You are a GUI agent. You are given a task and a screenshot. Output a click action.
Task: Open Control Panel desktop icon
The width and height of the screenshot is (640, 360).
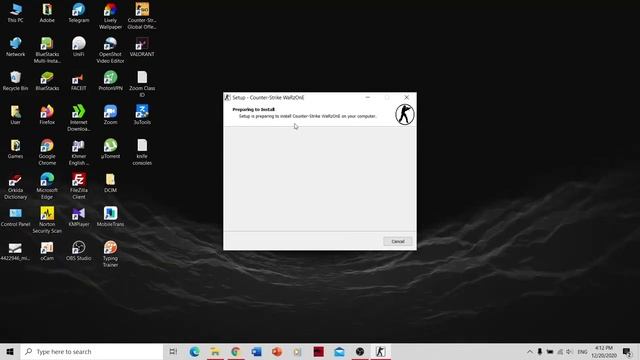click(16, 217)
